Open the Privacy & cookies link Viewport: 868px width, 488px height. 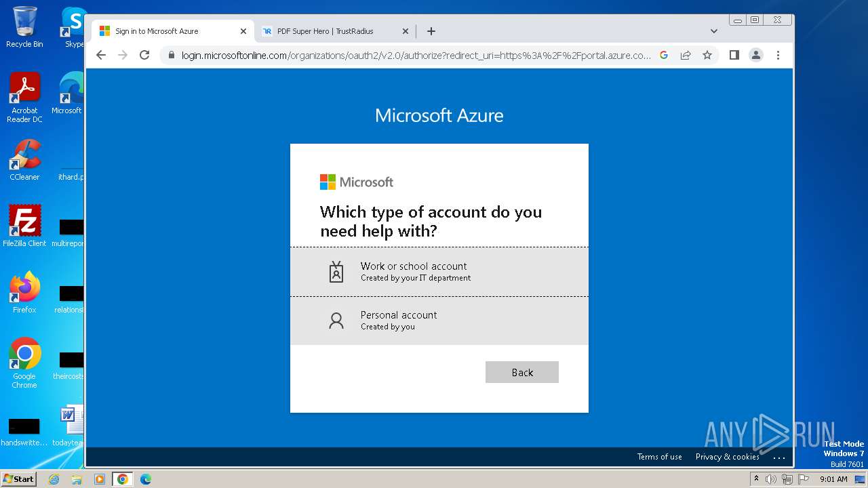click(x=728, y=457)
